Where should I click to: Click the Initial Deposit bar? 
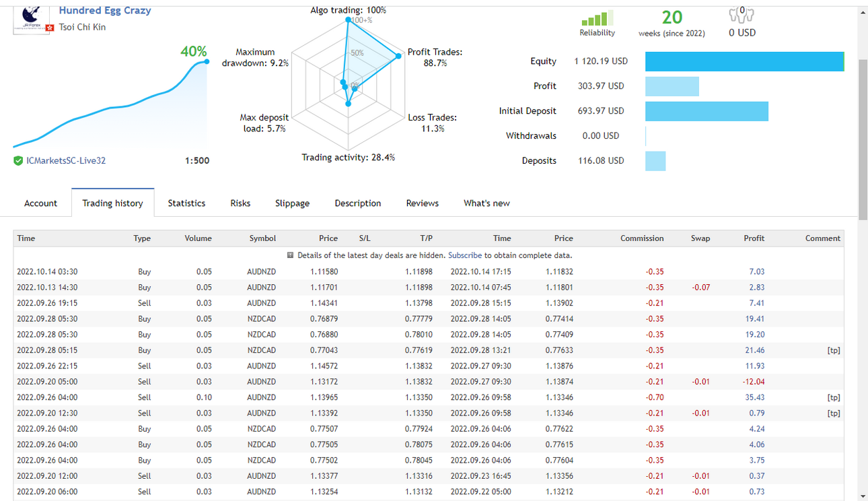pyautogui.click(x=707, y=111)
